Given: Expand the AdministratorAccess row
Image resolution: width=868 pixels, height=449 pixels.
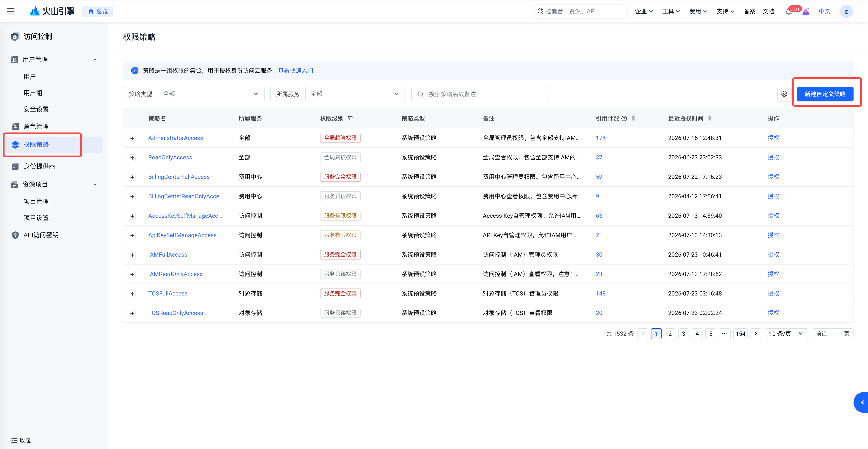Looking at the screenshot, I should coord(132,138).
